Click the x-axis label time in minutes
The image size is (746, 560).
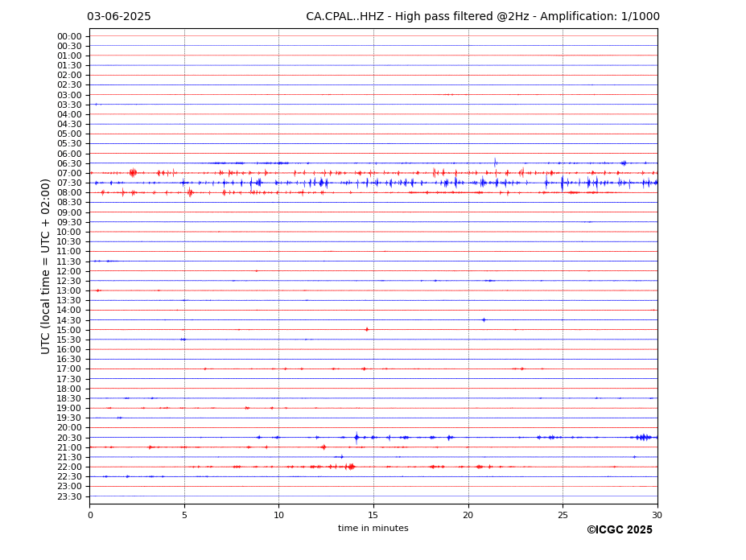(x=373, y=528)
